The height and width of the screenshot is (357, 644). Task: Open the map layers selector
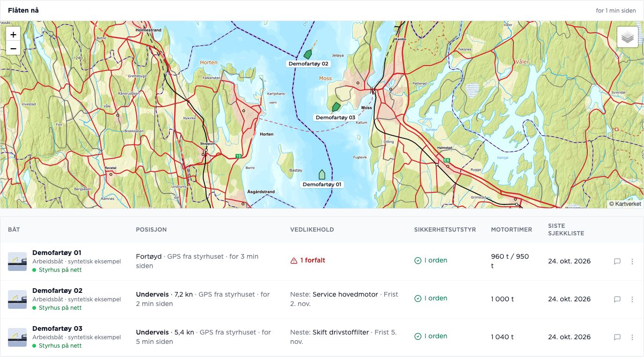(x=628, y=37)
